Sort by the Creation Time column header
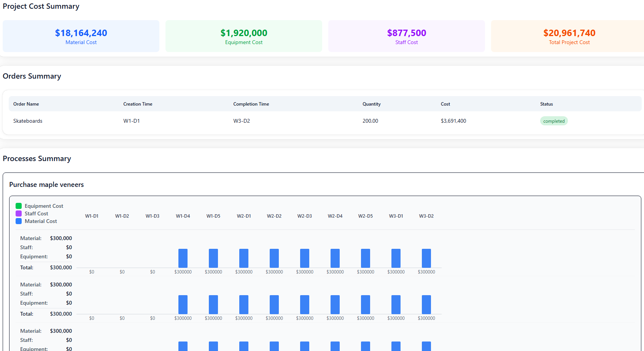Screen dimensions: 644x351 (x=138, y=104)
